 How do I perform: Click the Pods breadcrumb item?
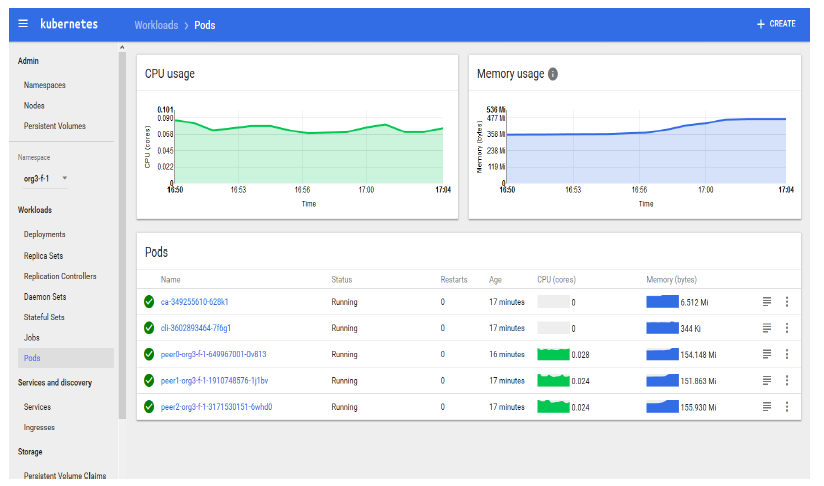pyautogui.click(x=204, y=25)
